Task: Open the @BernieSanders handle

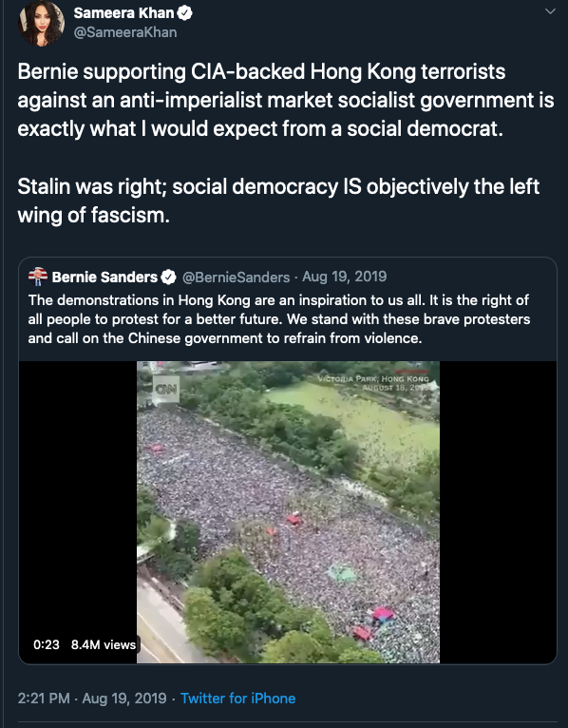Action: tap(237, 278)
